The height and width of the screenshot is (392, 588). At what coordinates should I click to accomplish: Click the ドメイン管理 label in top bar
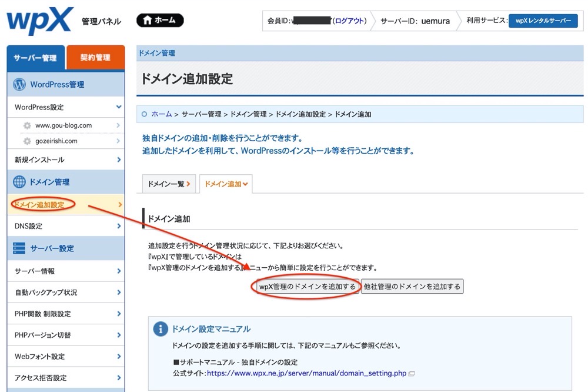(157, 54)
